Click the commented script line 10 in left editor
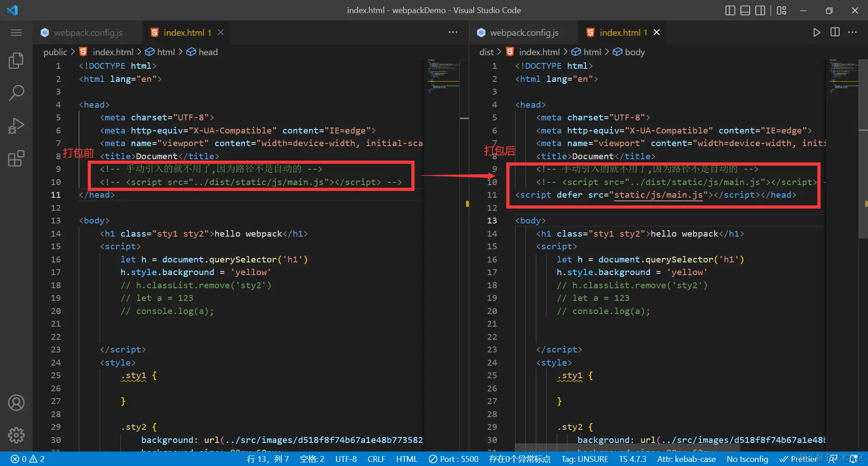 (x=251, y=182)
